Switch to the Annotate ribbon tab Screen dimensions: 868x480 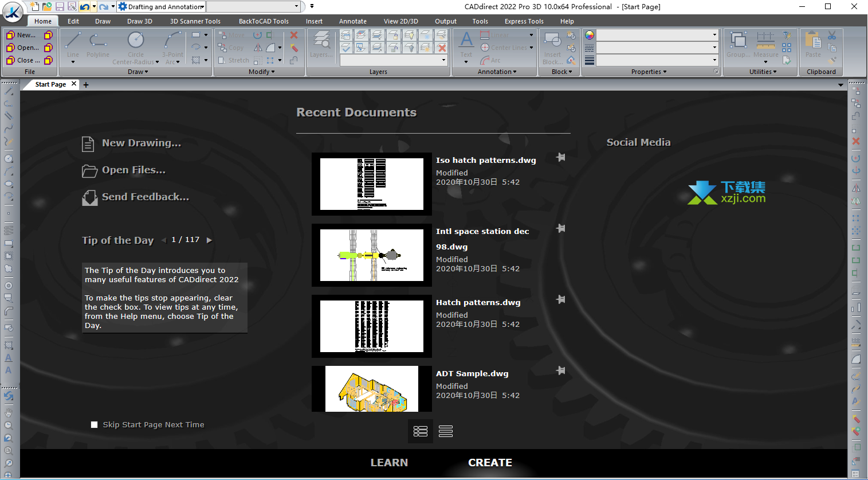point(353,21)
